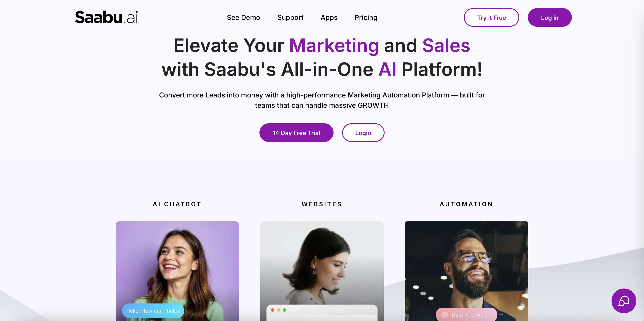View the Pricing page
Viewport: 644px width, 321px height.
(366, 18)
